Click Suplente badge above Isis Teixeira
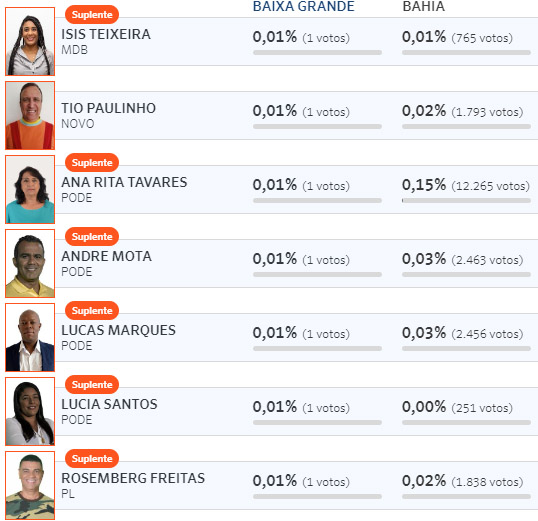 [x=92, y=14]
